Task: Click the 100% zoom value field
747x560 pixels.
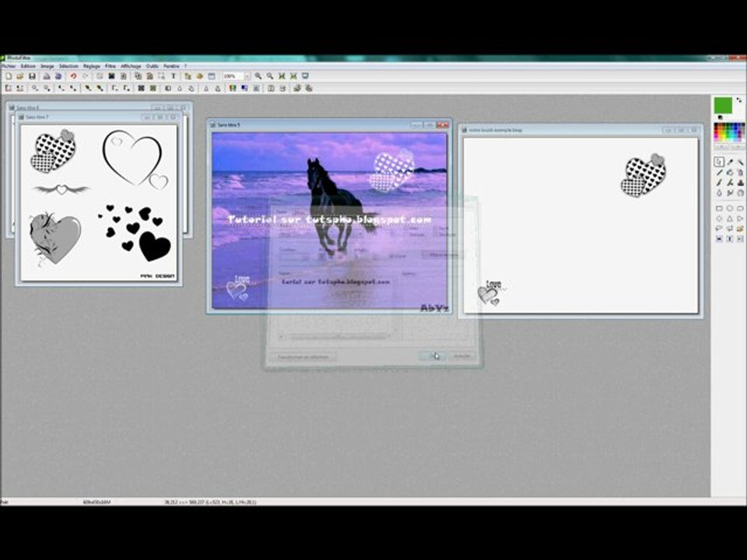Action: [233, 76]
